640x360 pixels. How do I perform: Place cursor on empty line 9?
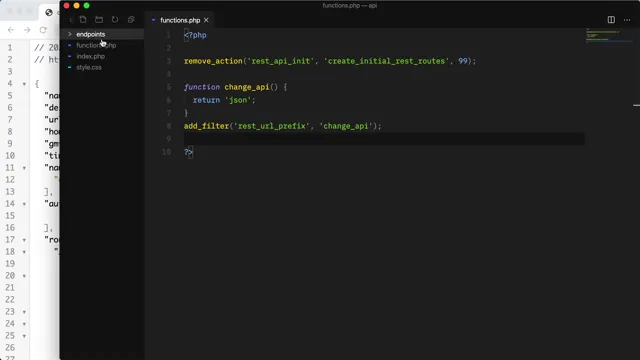(384, 139)
